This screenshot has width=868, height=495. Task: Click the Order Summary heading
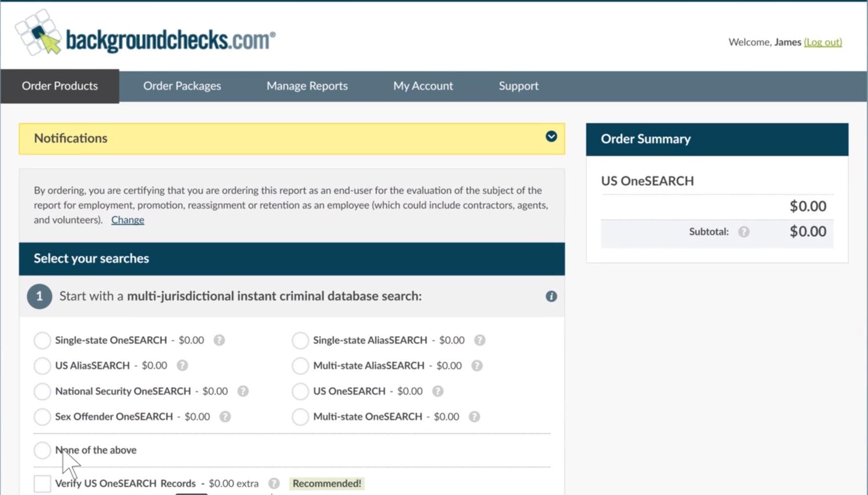click(646, 139)
